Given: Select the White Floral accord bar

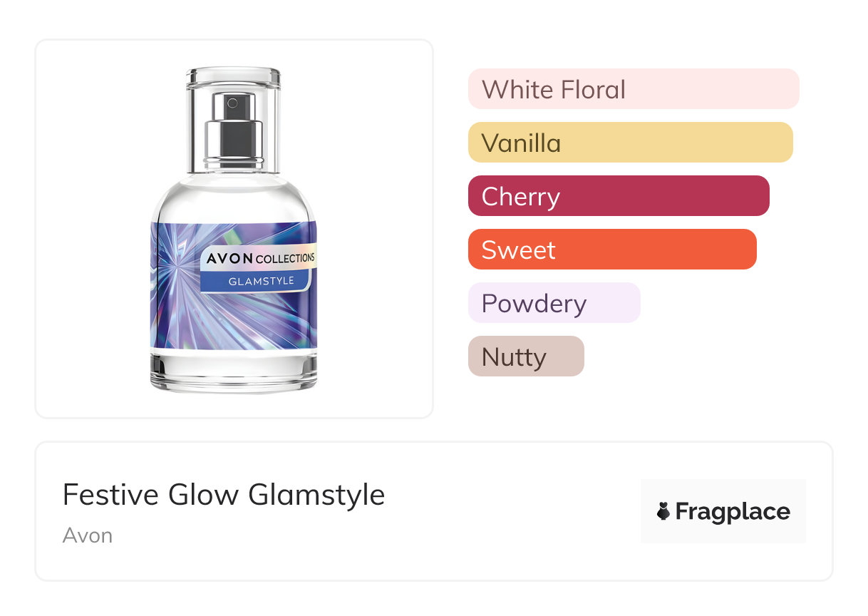Looking at the screenshot, I should pos(633,89).
